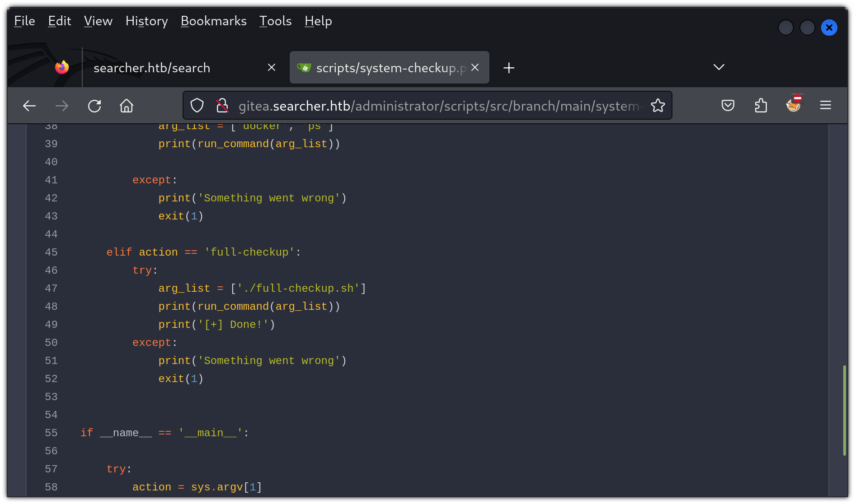Screen dimensions: 855x504
Task: Close the searcher.htb/search tab
Action: click(272, 67)
